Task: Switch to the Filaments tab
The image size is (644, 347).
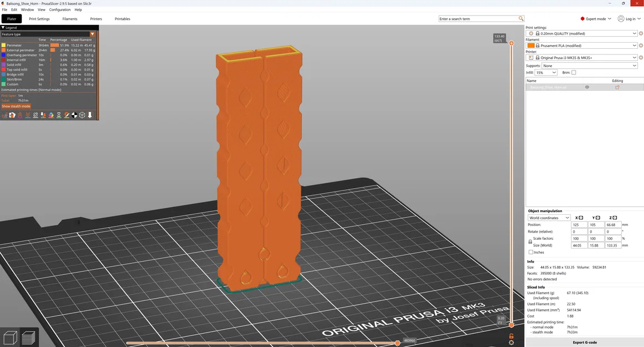Action: [x=70, y=19]
